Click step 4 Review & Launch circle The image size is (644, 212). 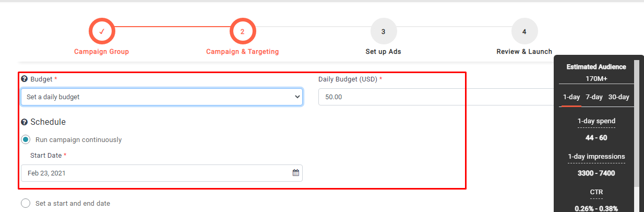coord(524,31)
